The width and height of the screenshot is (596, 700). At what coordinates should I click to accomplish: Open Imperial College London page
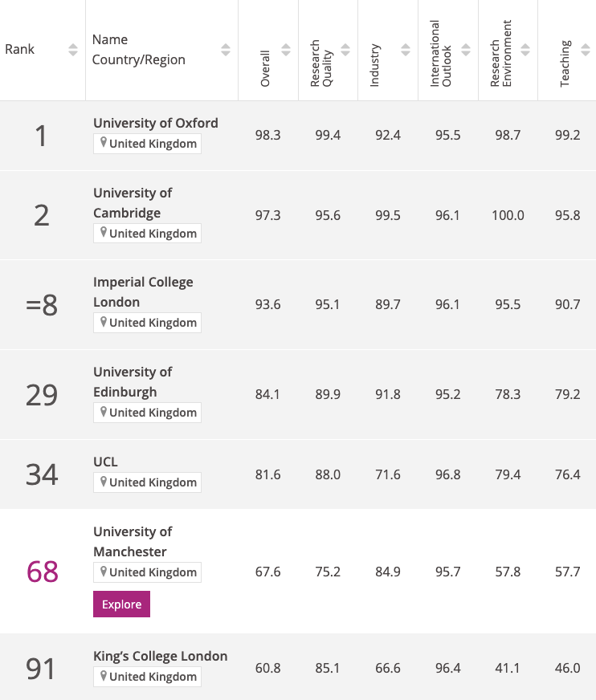pos(143,292)
